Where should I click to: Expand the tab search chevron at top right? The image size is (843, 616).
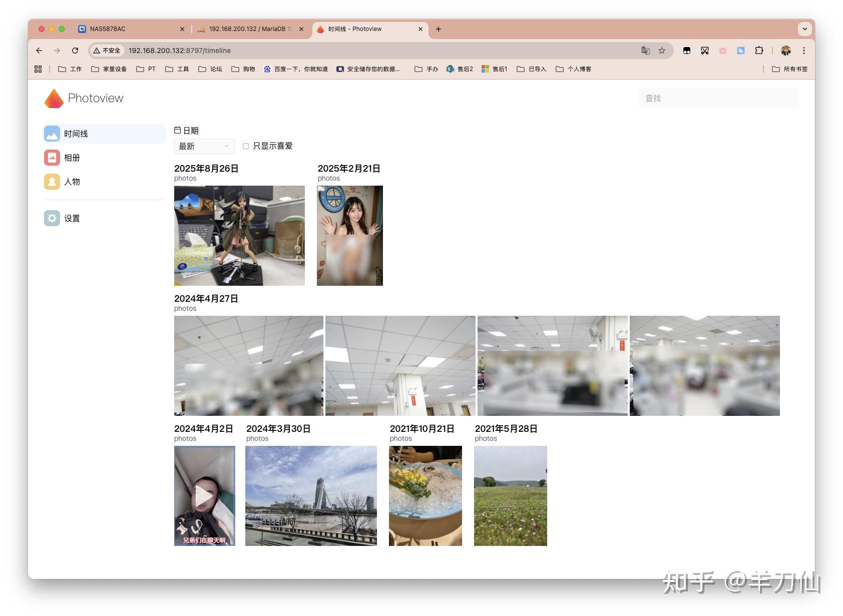point(804,29)
